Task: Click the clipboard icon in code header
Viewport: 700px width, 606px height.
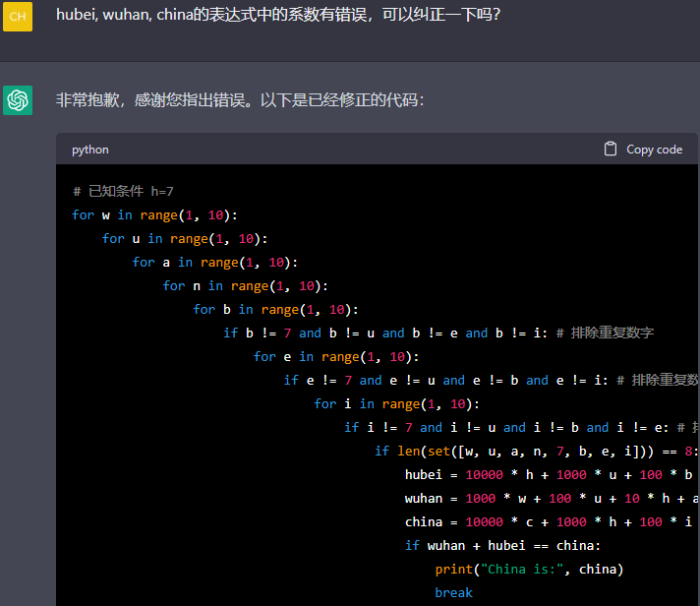Action: (x=611, y=150)
